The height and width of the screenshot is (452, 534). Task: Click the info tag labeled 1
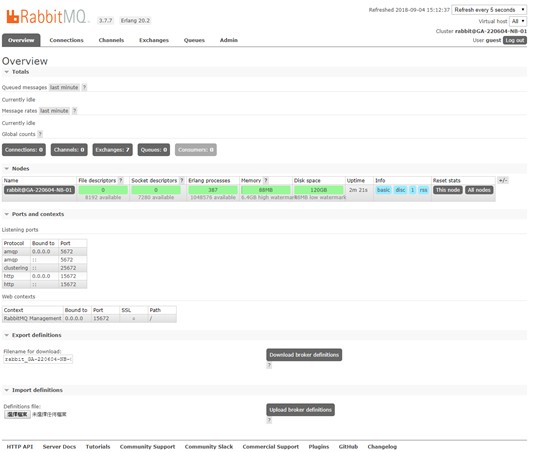[x=412, y=190]
